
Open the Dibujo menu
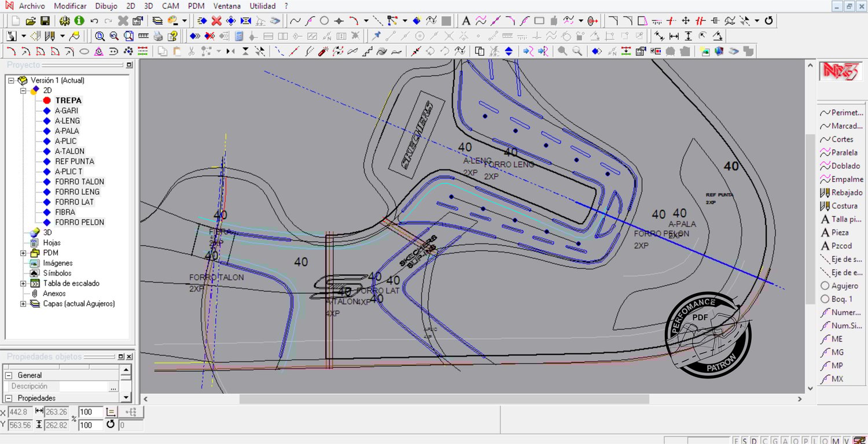click(x=106, y=6)
